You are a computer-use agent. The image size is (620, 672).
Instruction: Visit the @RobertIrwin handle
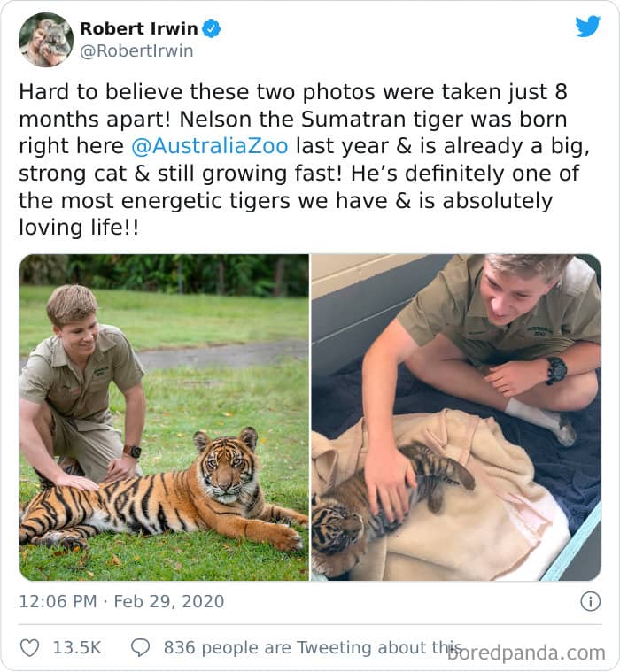[136, 51]
